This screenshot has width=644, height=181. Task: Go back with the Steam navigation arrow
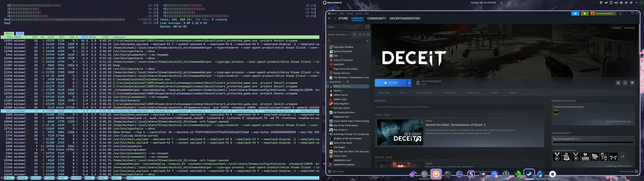coord(329,18)
